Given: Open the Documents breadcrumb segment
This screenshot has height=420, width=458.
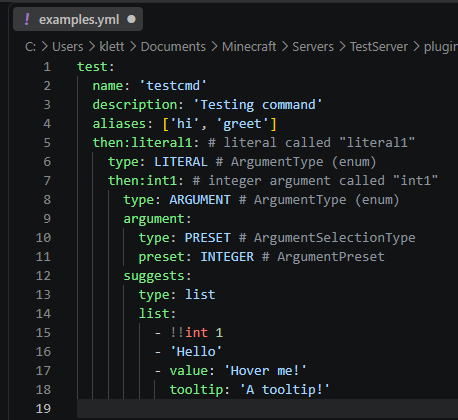Looking at the screenshot, I should [173, 47].
